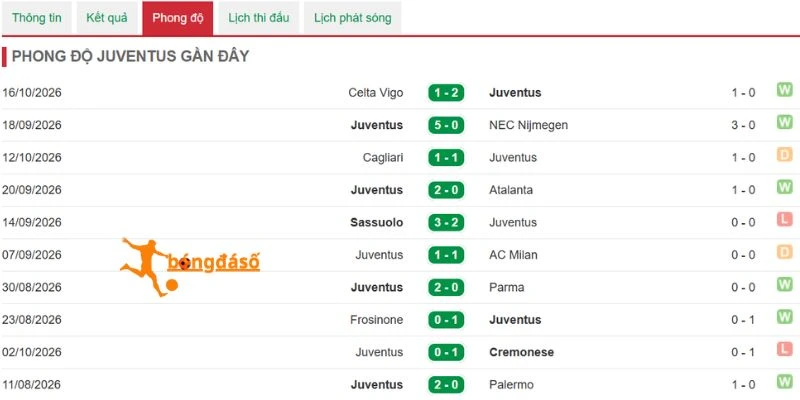Viewport: 800px width, 400px height.
Task: Click the Frosinone team name
Action: pyautogui.click(x=377, y=320)
